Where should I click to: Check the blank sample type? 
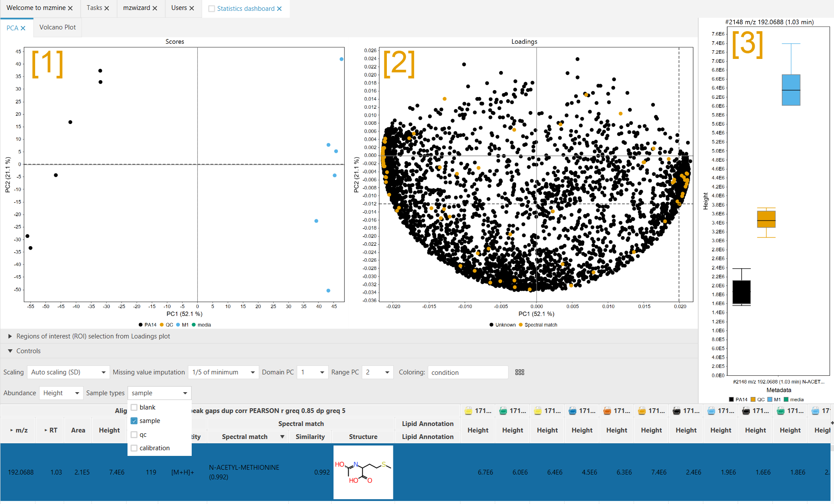(134, 407)
